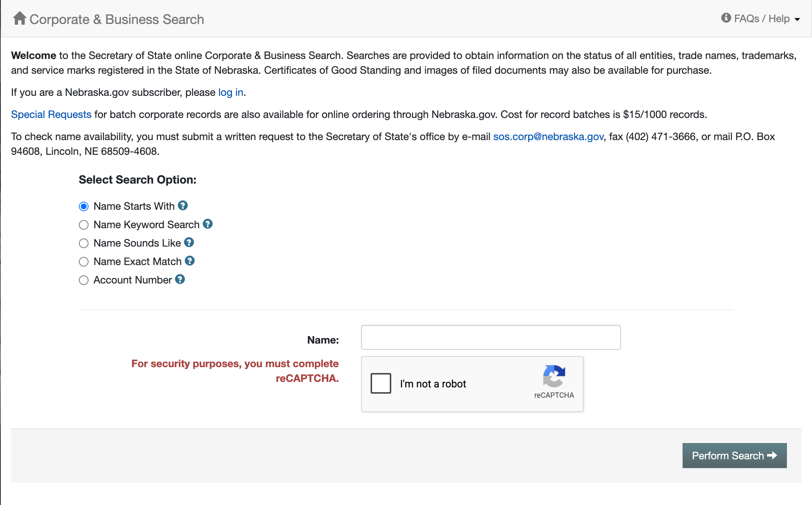Click the home icon in the header
The width and height of the screenshot is (812, 505).
click(20, 18)
